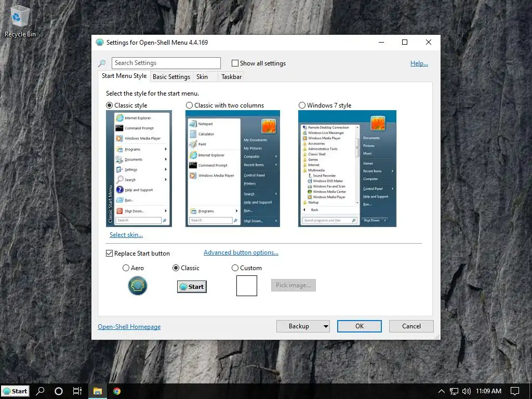
Task: Open the Taskbar tab
Action: click(231, 77)
